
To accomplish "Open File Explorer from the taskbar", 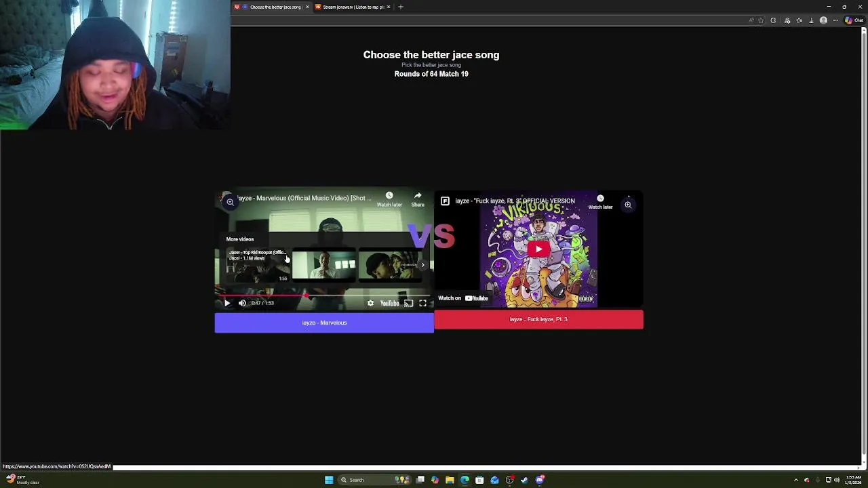I will click(x=450, y=480).
